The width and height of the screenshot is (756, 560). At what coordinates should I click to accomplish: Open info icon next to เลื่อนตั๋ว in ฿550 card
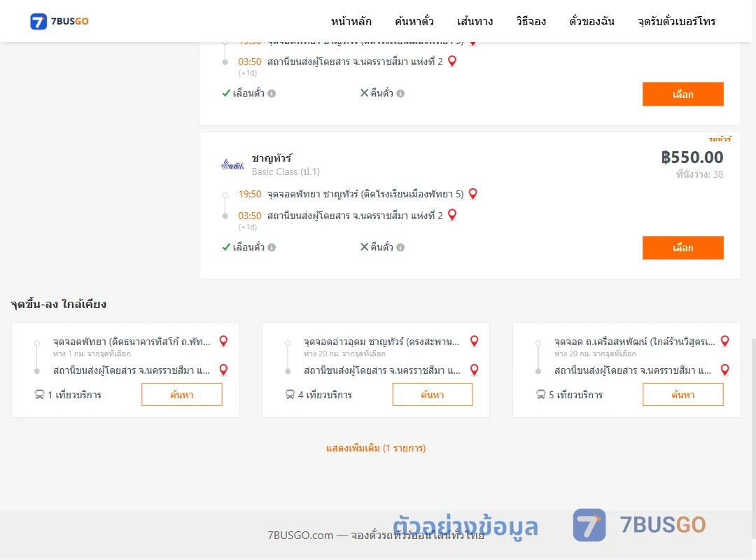pos(272,247)
